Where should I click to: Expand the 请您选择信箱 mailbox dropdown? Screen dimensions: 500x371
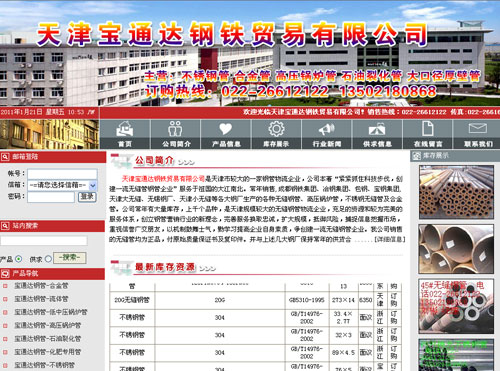[x=62, y=185]
